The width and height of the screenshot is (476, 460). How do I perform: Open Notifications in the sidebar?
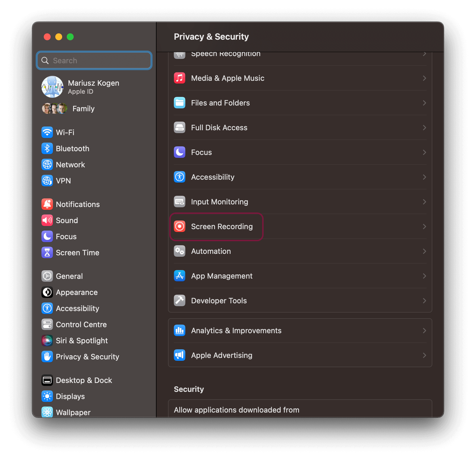tap(78, 204)
